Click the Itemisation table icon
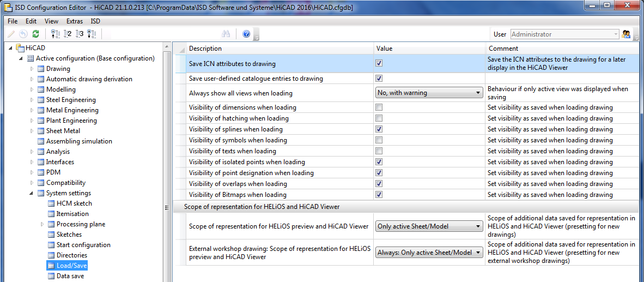This screenshot has width=644, height=282. pyautogui.click(x=51, y=214)
